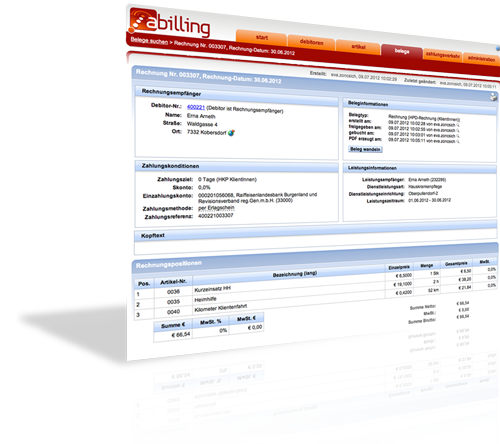Click the 'Beleg wandeln' button
Image resolution: width=500 pixels, height=444 pixels.
[365, 149]
